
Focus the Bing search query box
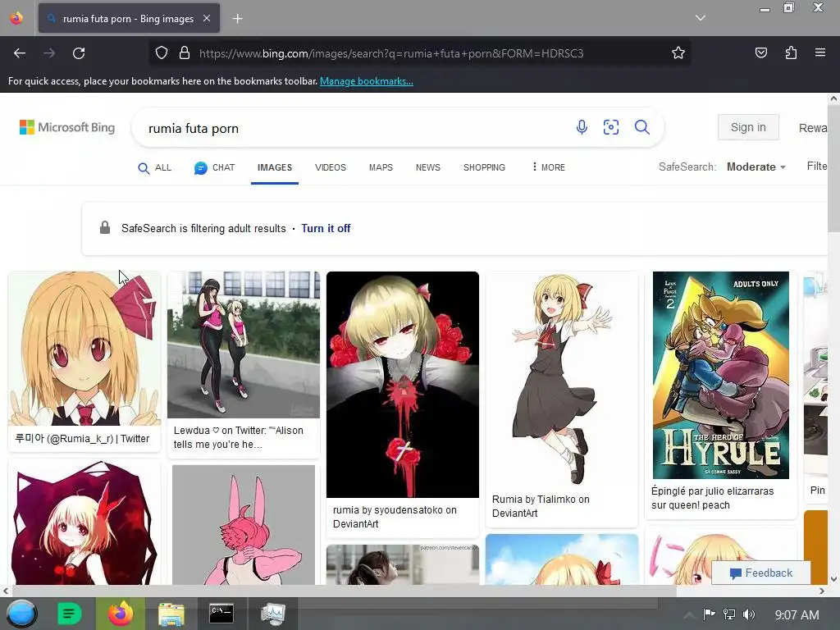click(x=354, y=128)
